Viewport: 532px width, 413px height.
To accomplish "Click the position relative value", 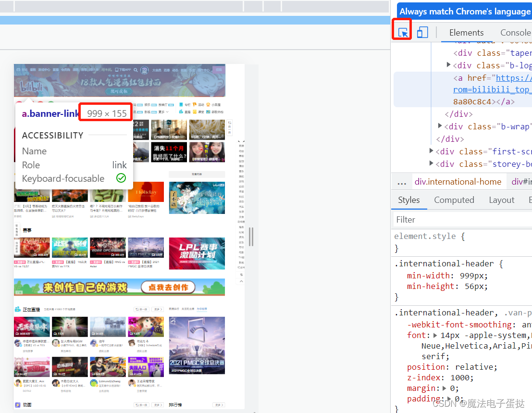I will tap(474, 367).
